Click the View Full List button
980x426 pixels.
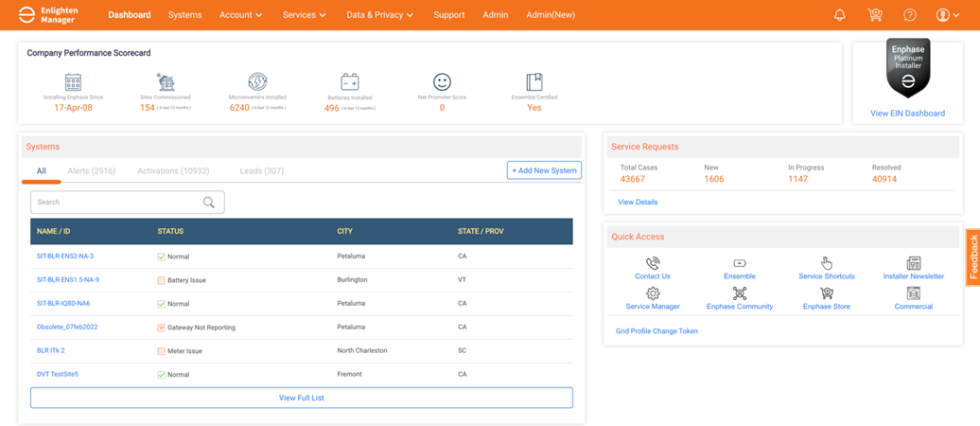tap(301, 398)
